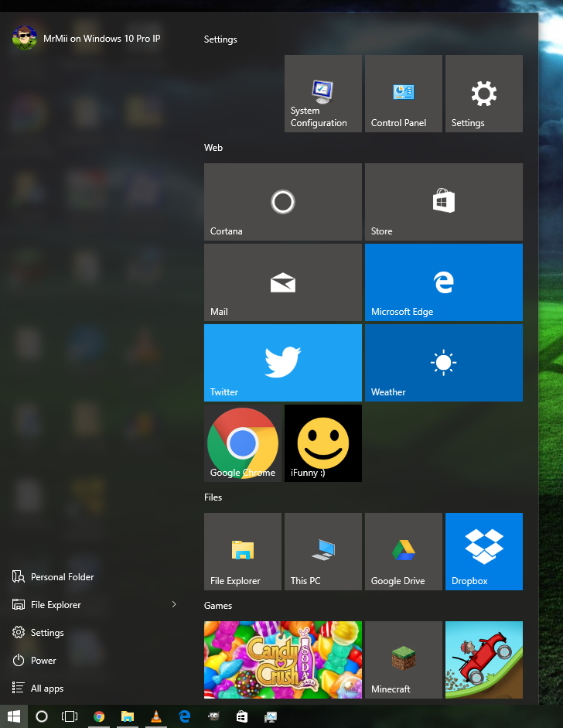
Task: Open the System Configuration tile
Action: pyautogui.click(x=322, y=93)
